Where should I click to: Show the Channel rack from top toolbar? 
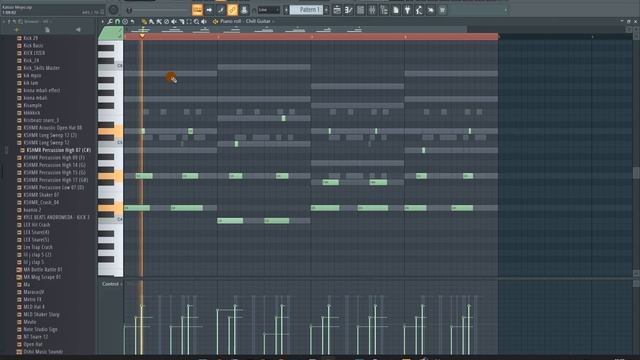pos(360,10)
